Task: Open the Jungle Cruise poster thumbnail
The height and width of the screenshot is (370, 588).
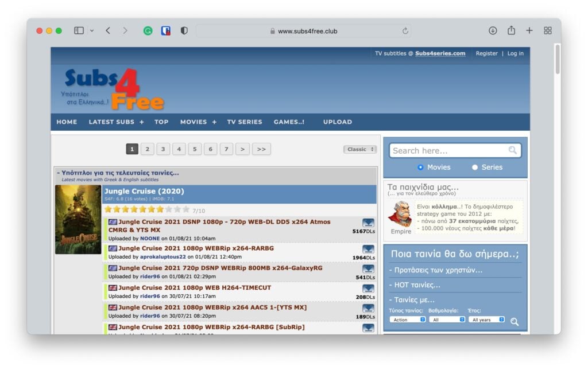Action: tap(78, 220)
